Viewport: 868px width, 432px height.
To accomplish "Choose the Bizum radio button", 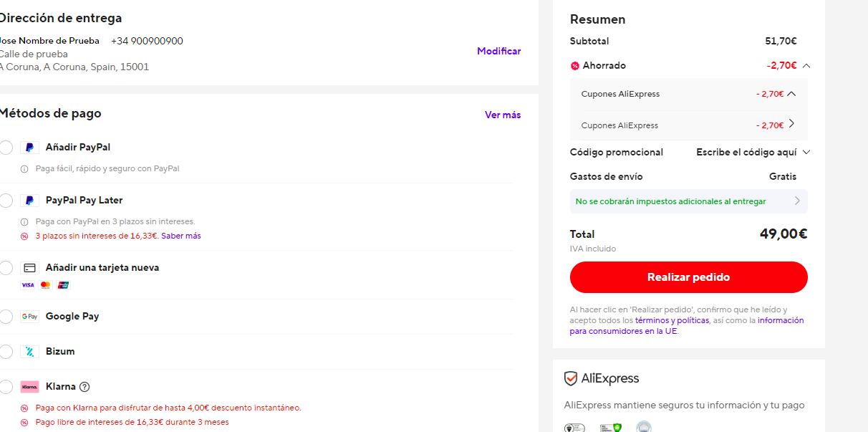I will point(6,352).
